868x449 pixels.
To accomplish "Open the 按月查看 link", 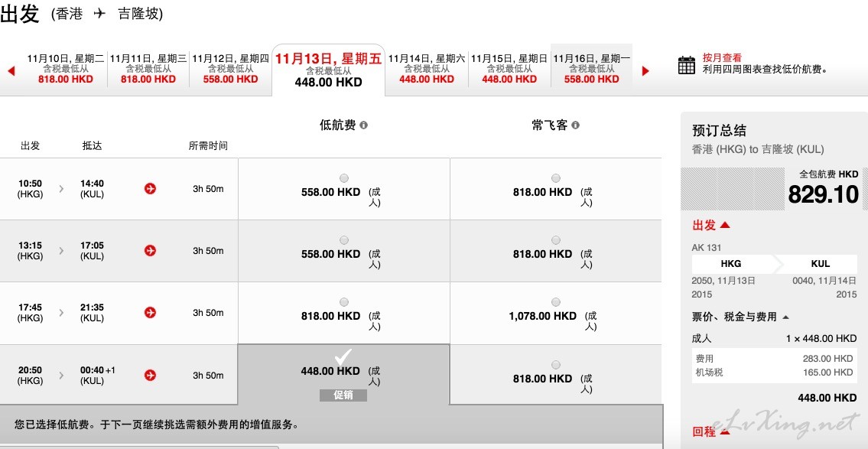I will [722, 57].
